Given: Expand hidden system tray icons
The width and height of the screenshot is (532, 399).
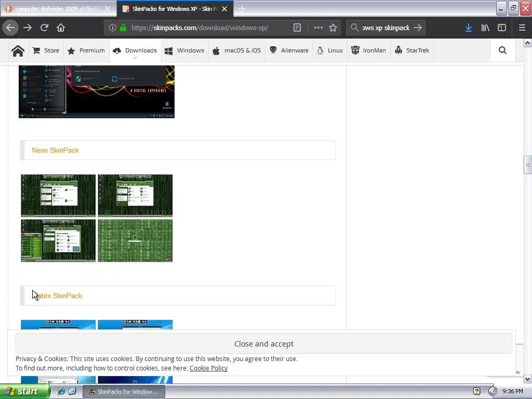Looking at the screenshot, I should [493, 392].
